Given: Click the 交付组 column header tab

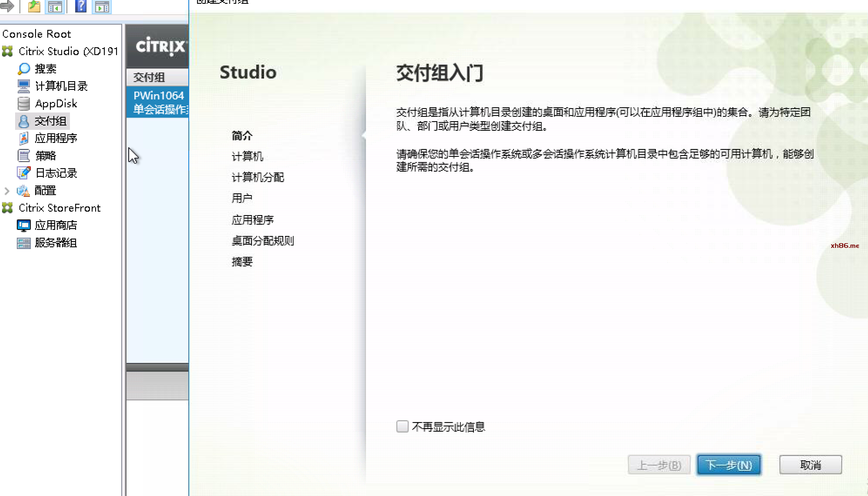Looking at the screenshot, I should click(x=149, y=77).
